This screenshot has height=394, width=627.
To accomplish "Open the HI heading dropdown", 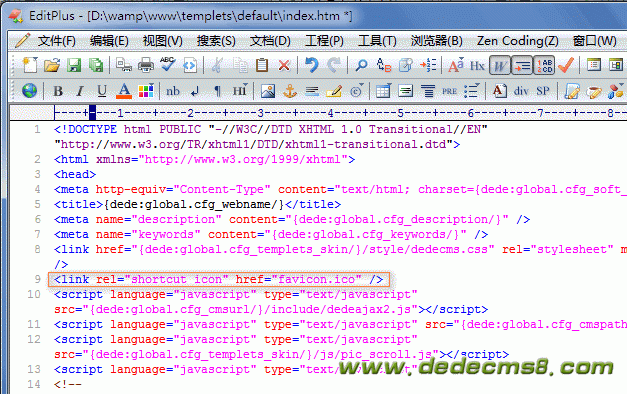I will pos(240,91).
